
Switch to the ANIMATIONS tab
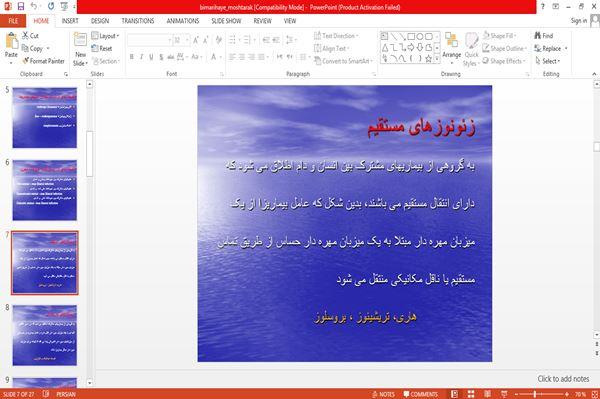pyautogui.click(x=183, y=21)
